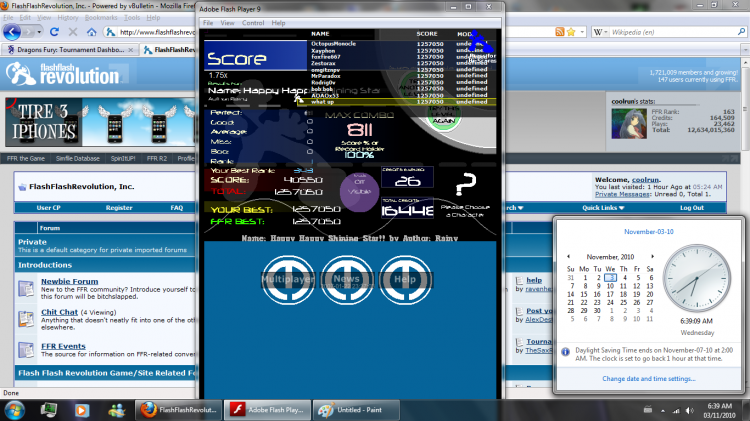This screenshot has height=421, width=750.
Task: Click the RSS feed icon in address bar
Action: tap(560, 32)
